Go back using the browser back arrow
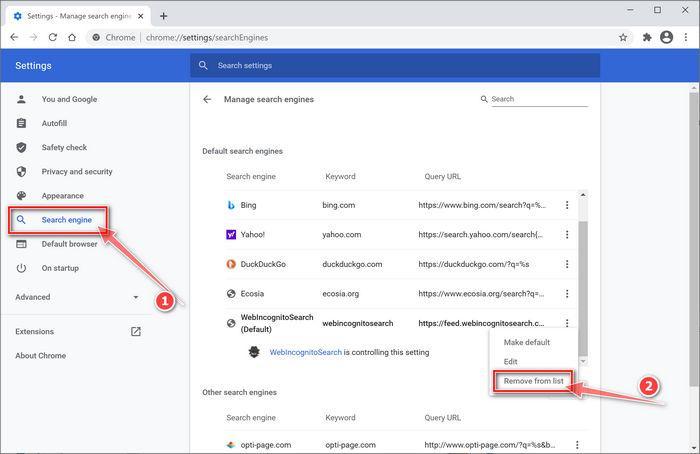This screenshot has width=700, height=454. point(14,37)
